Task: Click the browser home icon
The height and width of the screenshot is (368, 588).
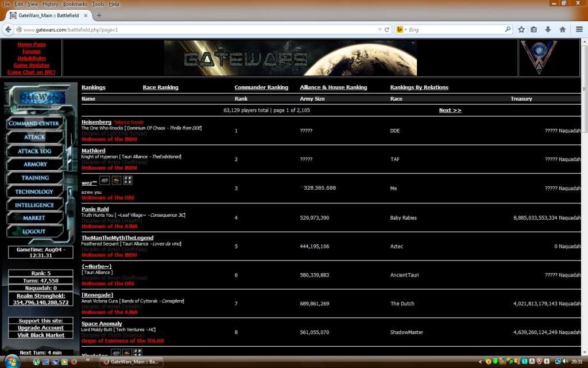Action: tap(562, 29)
